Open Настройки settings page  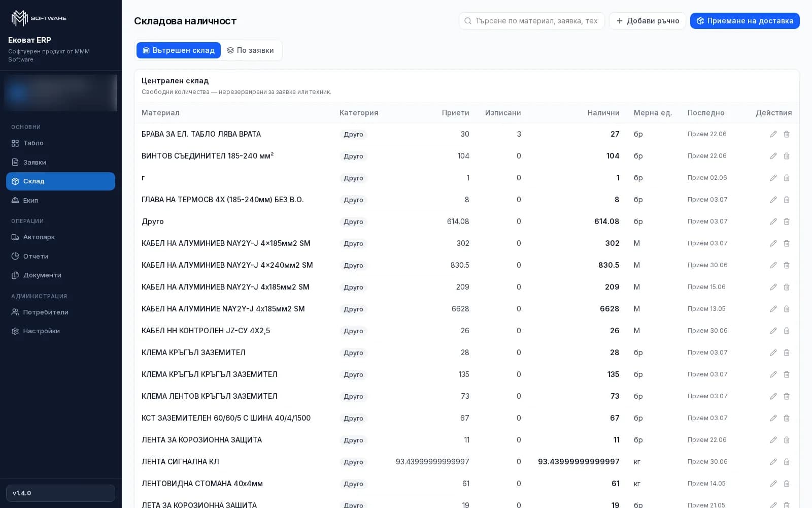[x=60, y=331]
